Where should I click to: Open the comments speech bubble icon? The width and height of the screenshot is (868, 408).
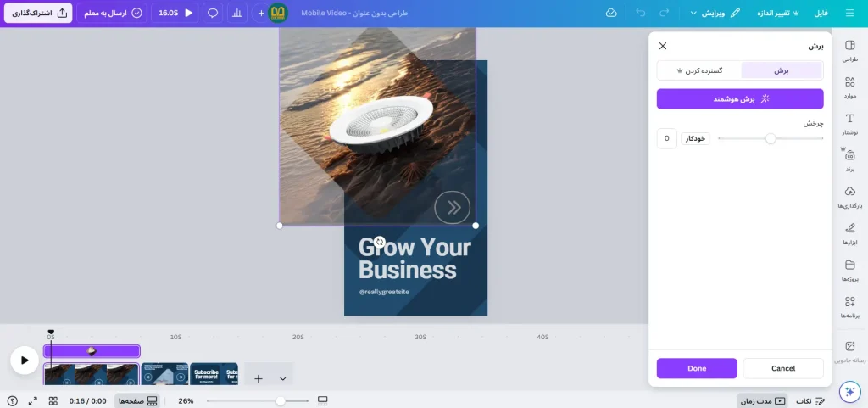click(x=213, y=13)
